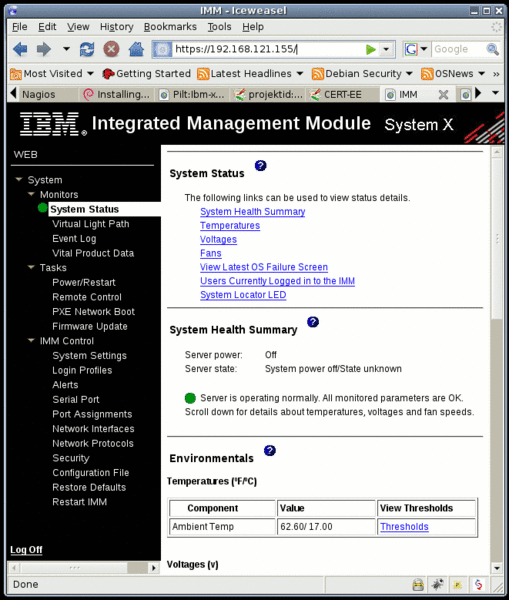Viewport: 509px width, 600px height.
Task: Open the Latest Headlines feed dropdown
Action: pyautogui.click(x=300, y=73)
